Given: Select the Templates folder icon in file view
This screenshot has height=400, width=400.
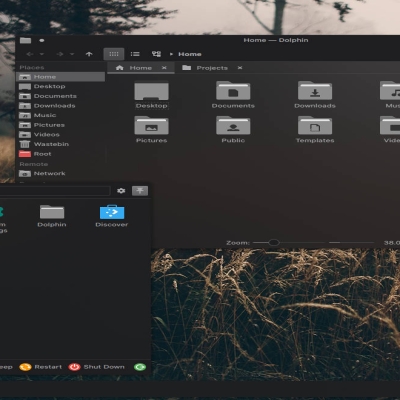Looking at the screenshot, I should (x=315, y=125).
